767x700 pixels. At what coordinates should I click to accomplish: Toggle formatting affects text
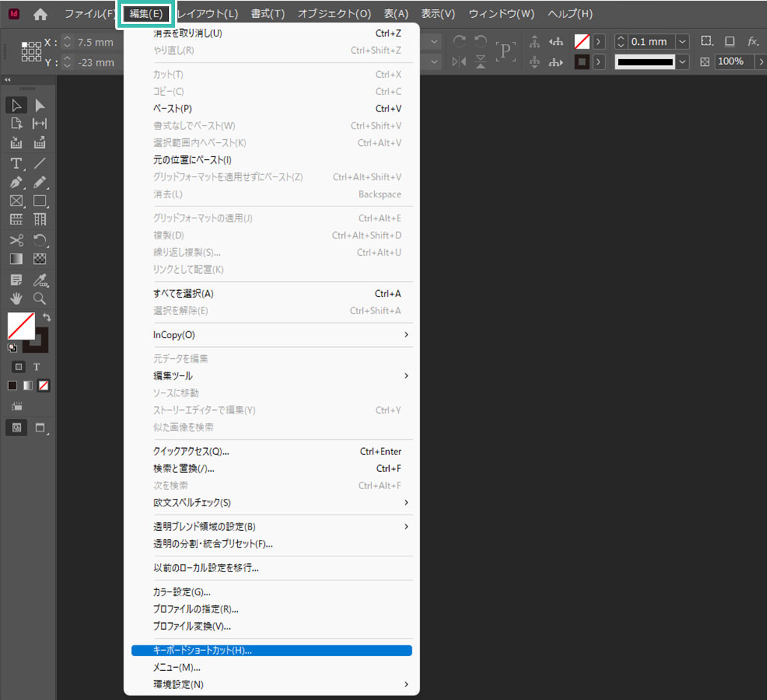36,366
